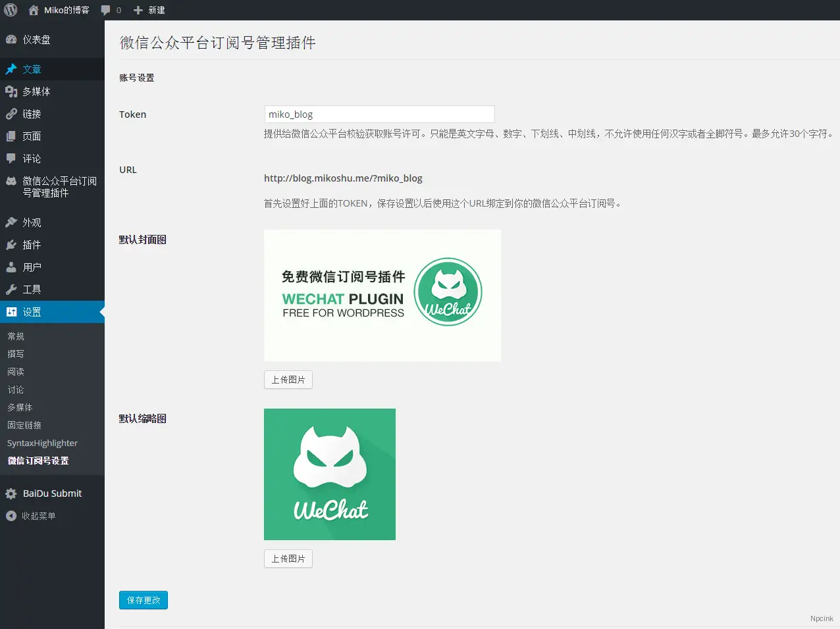
Task: Open the 设置 menu label
Action: [x=32, y=312]
